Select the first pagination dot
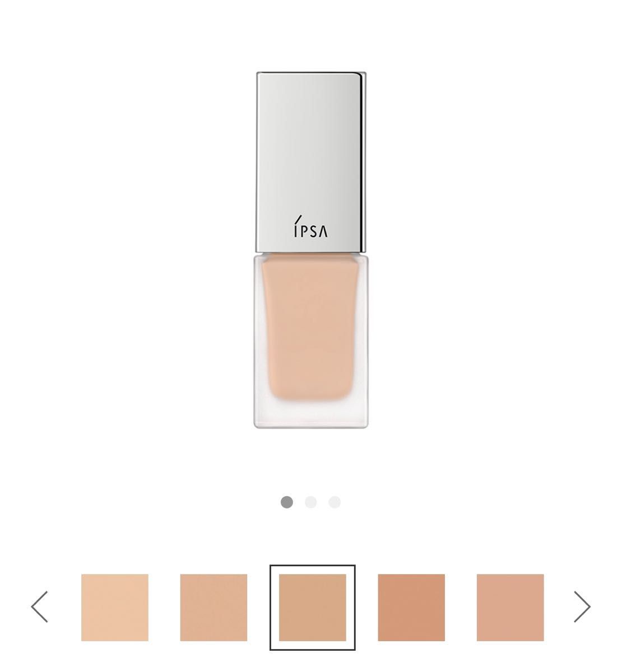 (x=287, y=502)
